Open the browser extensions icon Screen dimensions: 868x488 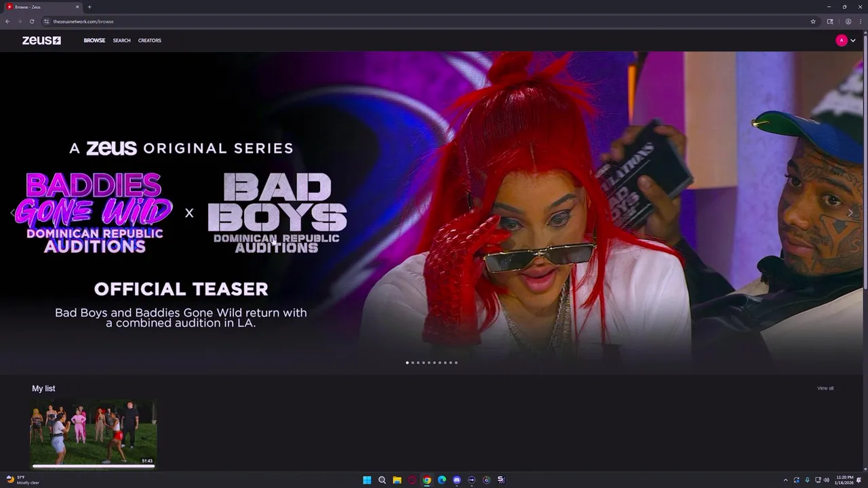click(830, 22)
